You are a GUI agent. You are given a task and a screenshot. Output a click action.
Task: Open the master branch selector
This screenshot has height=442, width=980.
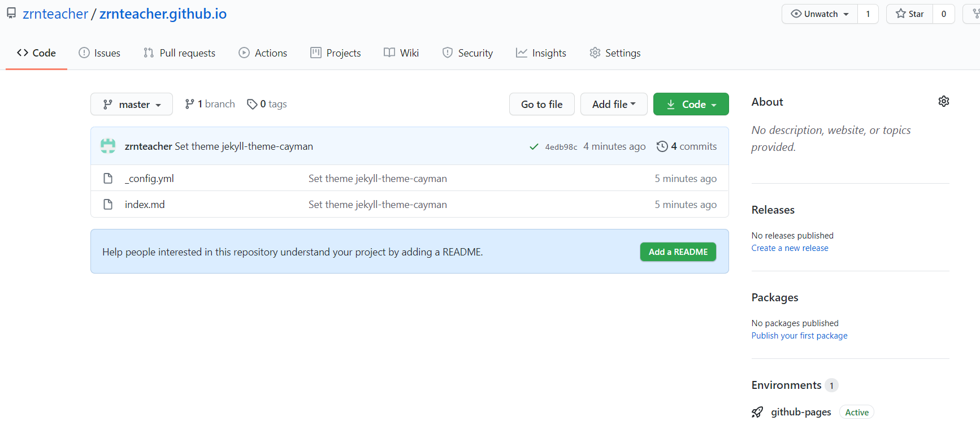pos(132,105)
